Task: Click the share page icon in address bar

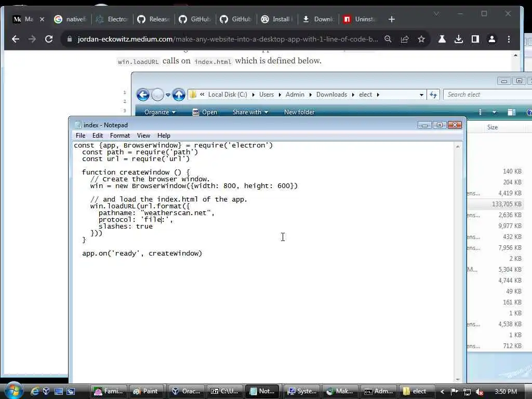Action: coord(404,39)
